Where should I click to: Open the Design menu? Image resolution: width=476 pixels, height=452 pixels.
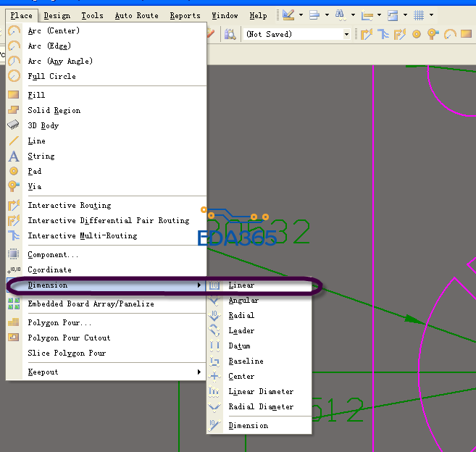click(57, 15)
